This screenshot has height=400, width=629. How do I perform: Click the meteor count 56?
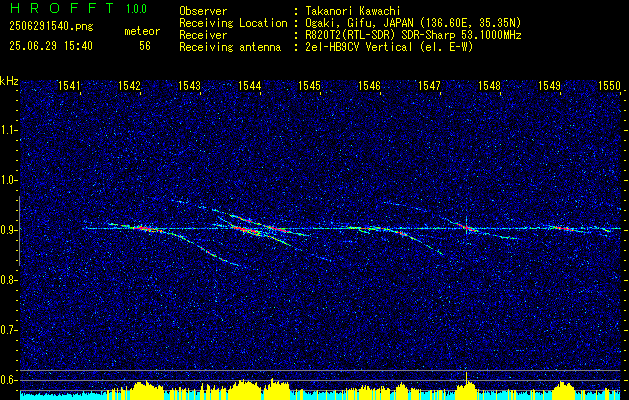[x=145, y=46]
